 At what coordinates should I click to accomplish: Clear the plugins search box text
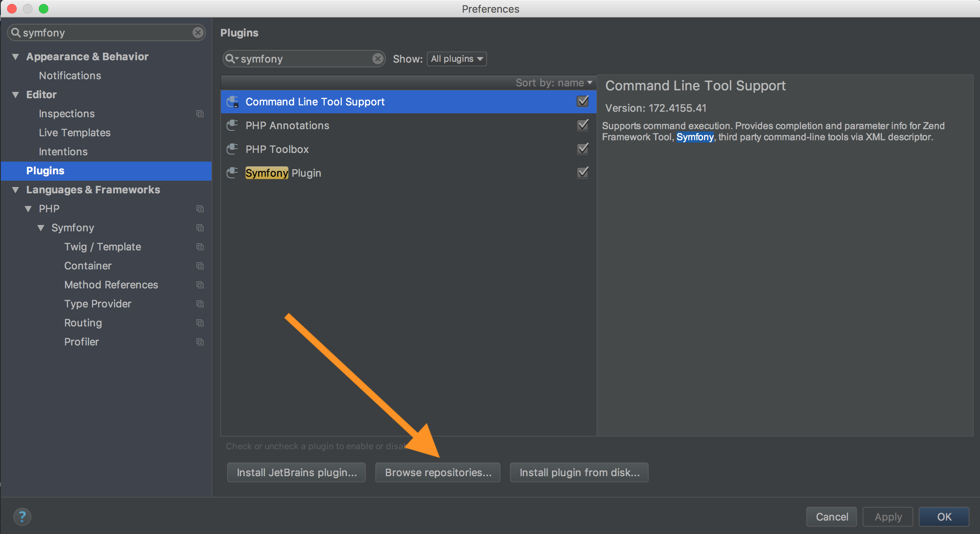tap(378, 59)
